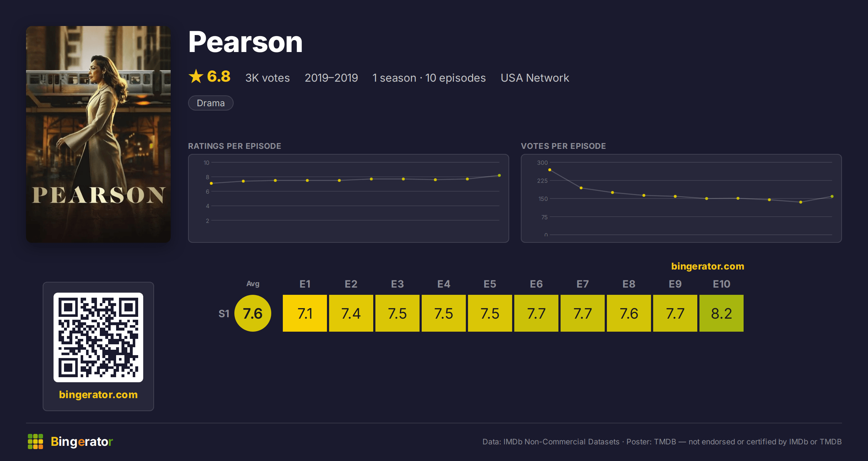Image resolution: width=868 pixels, height=461 pixels.
Task: Click the S1 season row label
Action: [224, 314]
